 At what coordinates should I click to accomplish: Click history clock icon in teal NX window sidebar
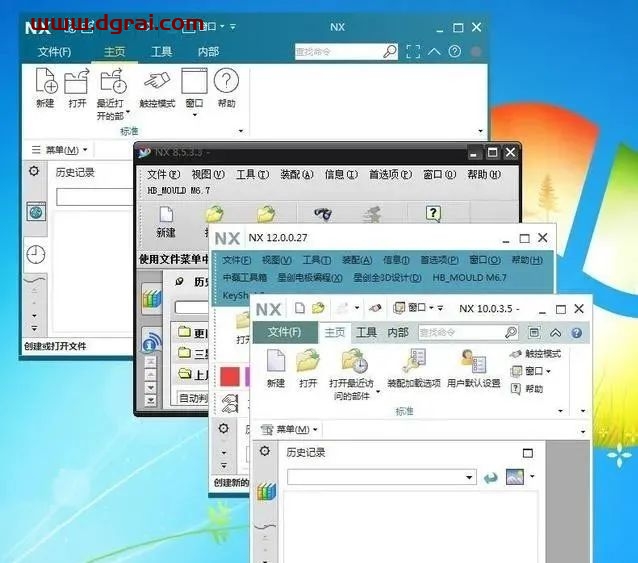(x=36, y=255)
